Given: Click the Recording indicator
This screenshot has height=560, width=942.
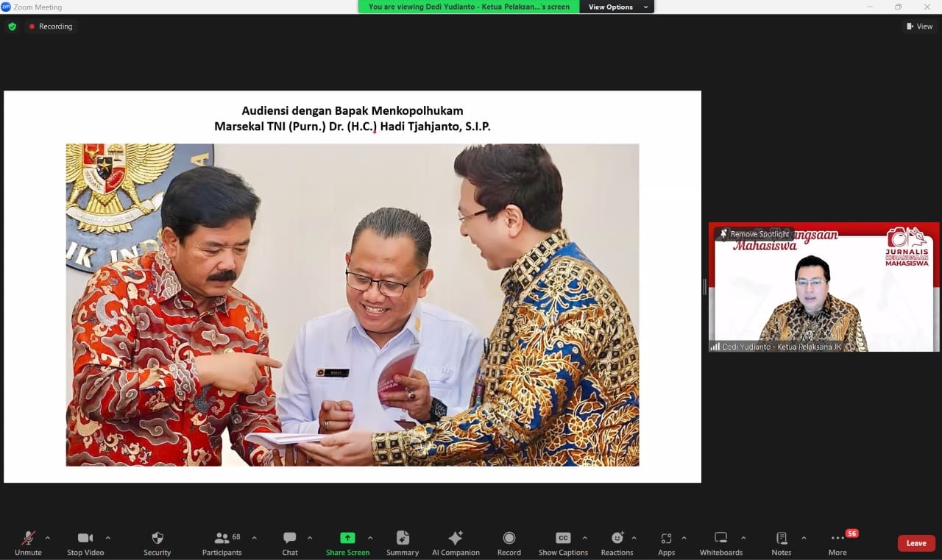Looking at the screenshot, I should (51, 26).
